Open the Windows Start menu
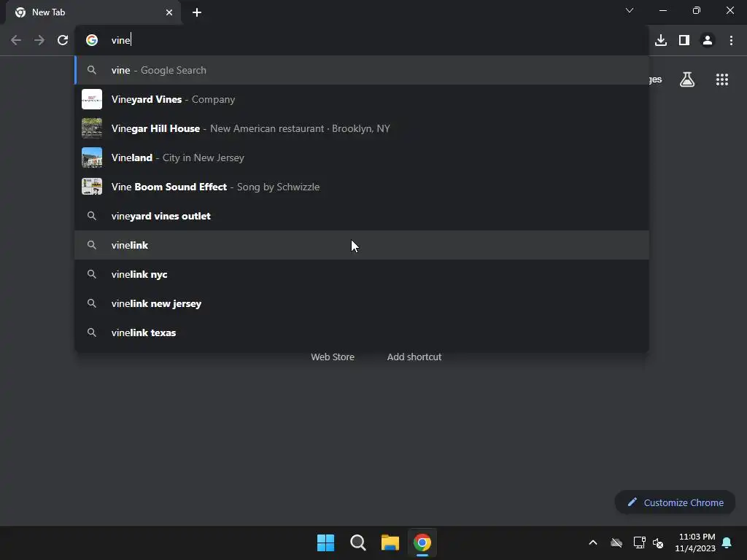 (x=326, y=542)
